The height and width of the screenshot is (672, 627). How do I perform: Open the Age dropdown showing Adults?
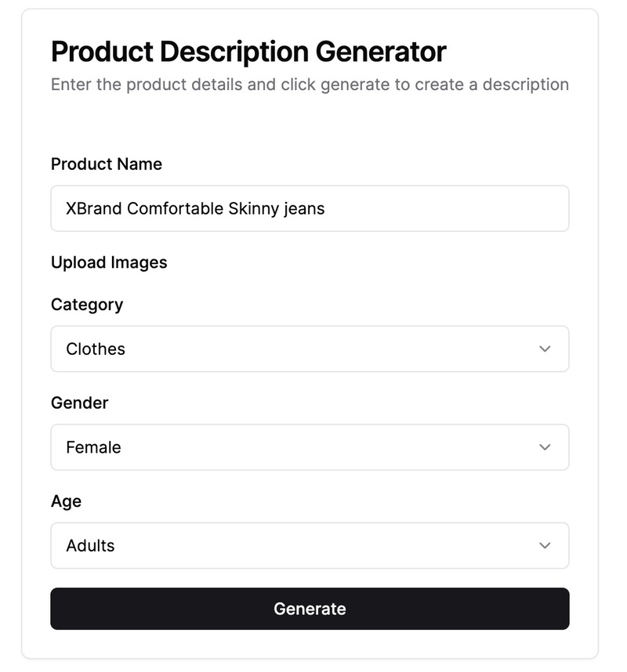point(310,546)
